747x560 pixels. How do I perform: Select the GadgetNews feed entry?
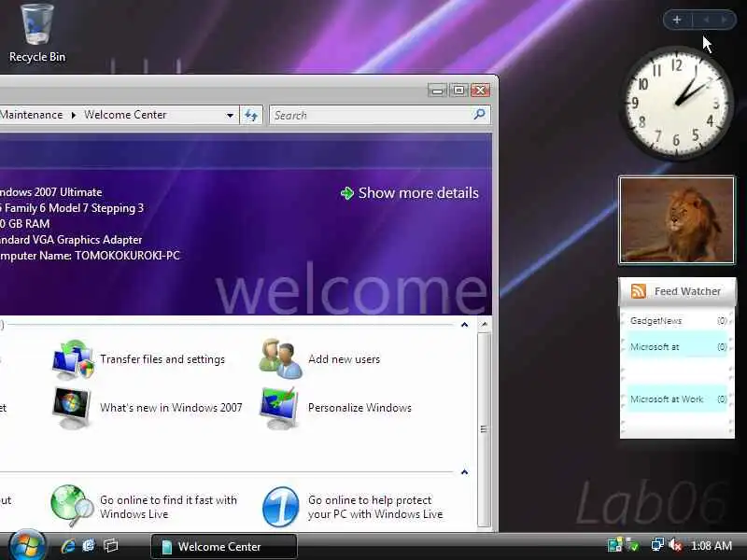tap(677, 321)
